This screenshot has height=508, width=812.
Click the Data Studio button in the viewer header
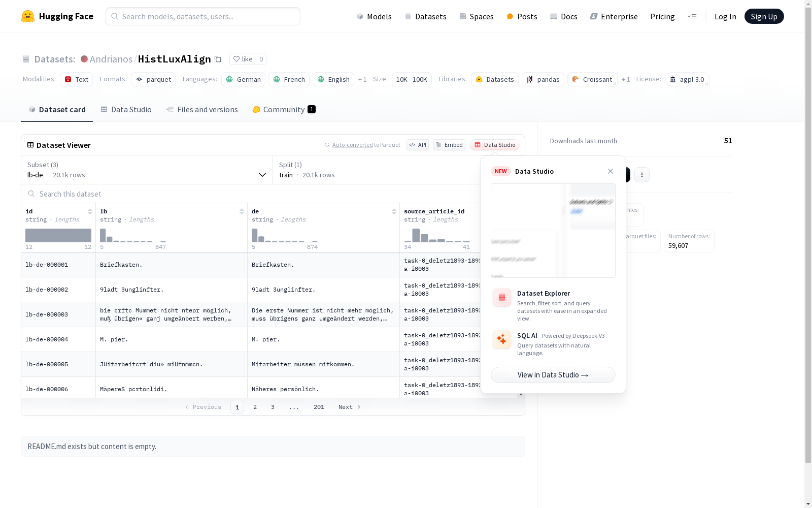point(494,145)
